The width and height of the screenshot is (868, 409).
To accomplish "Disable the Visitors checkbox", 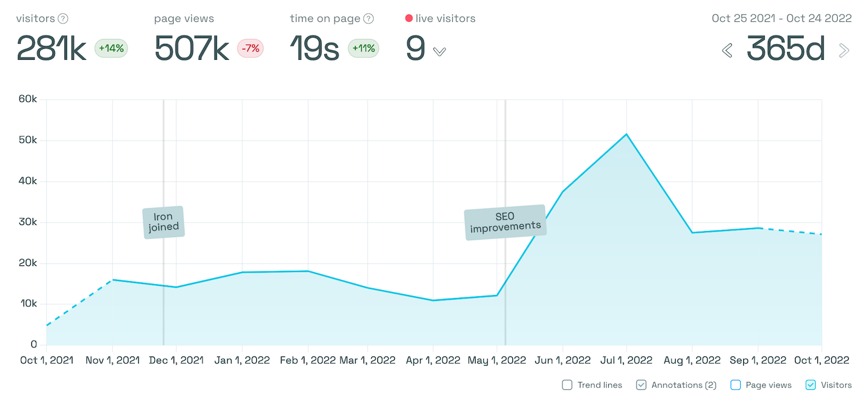I will point(810,384).
